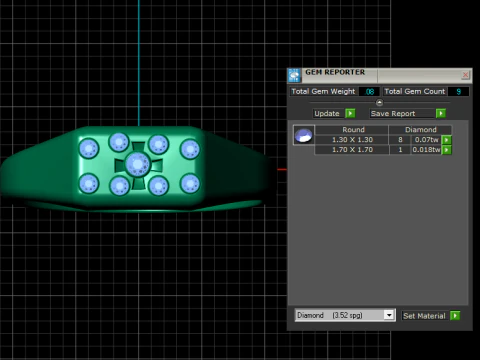Click the Diamond column header

(x=421, y=130)
